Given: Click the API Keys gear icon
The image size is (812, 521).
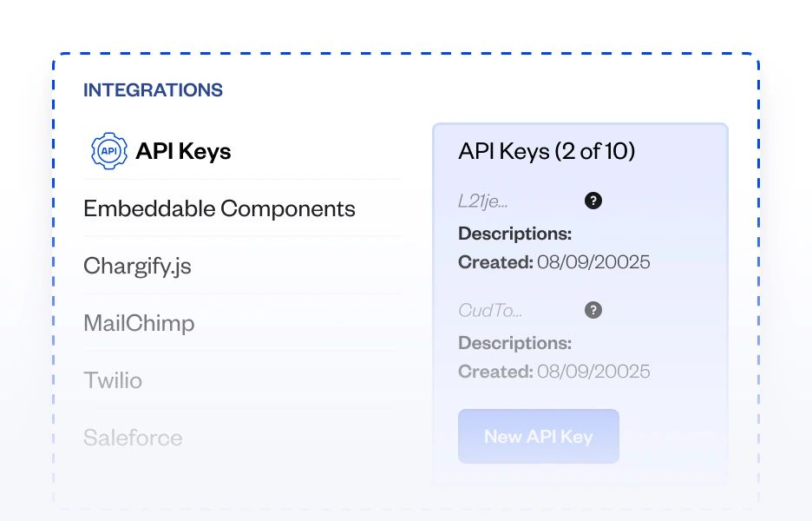Looking at the screenshot, I should pyautogui.click(x=109, y=151).
